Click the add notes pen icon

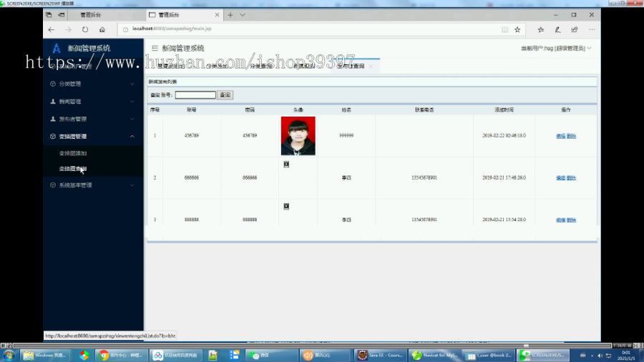click(557, 29)
